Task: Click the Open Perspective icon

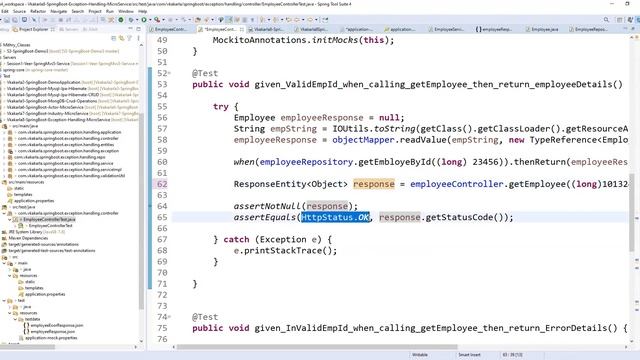Action: [x=620, y=20]
